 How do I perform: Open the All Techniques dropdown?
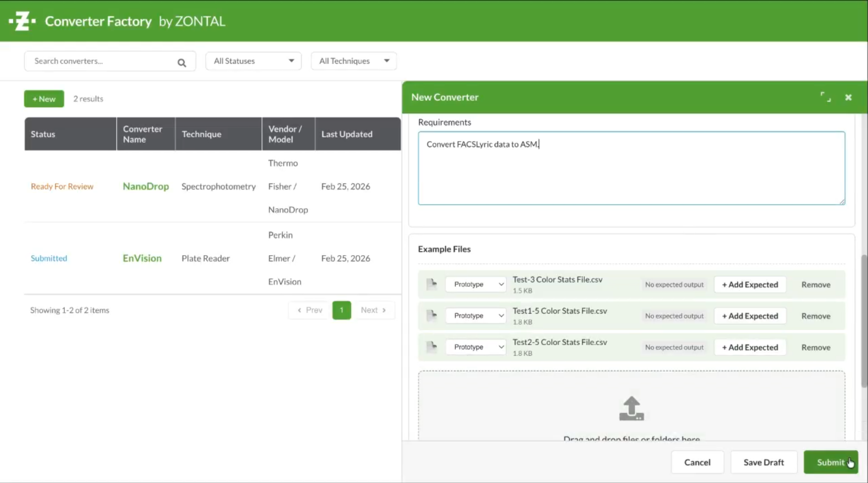click(x=354, y=61)
